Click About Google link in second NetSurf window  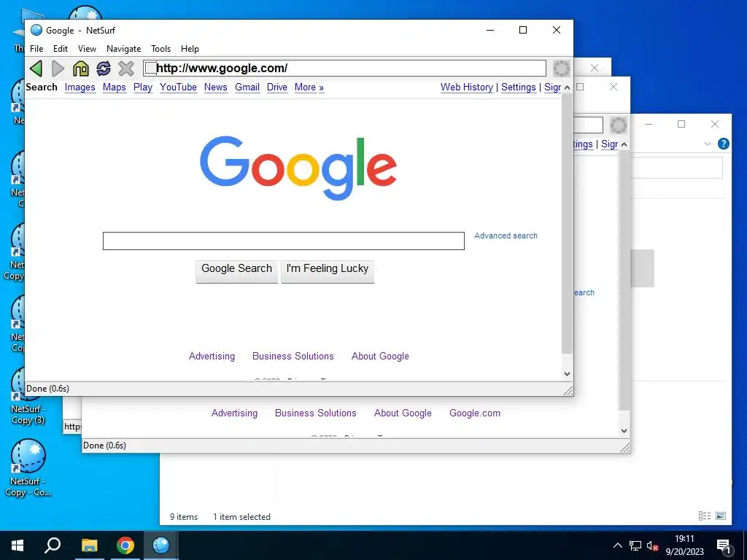tap(403, 413)
